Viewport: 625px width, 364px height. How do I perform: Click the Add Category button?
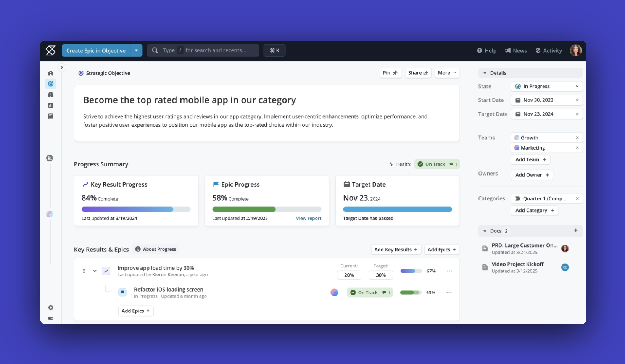tap(534, 210)
